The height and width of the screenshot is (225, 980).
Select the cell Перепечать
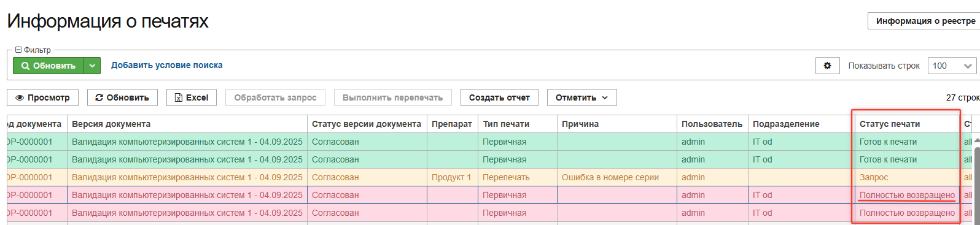point(518,177)
